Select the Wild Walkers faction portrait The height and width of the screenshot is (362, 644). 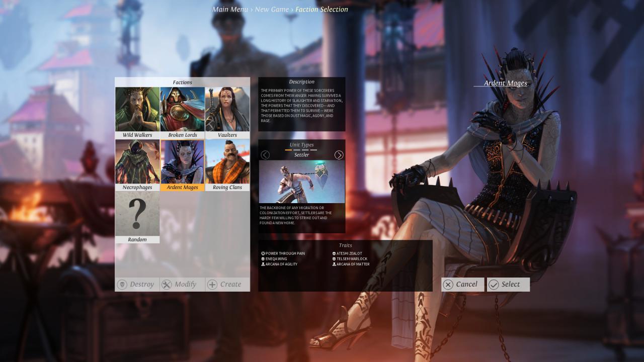click(x=137, y=110)
